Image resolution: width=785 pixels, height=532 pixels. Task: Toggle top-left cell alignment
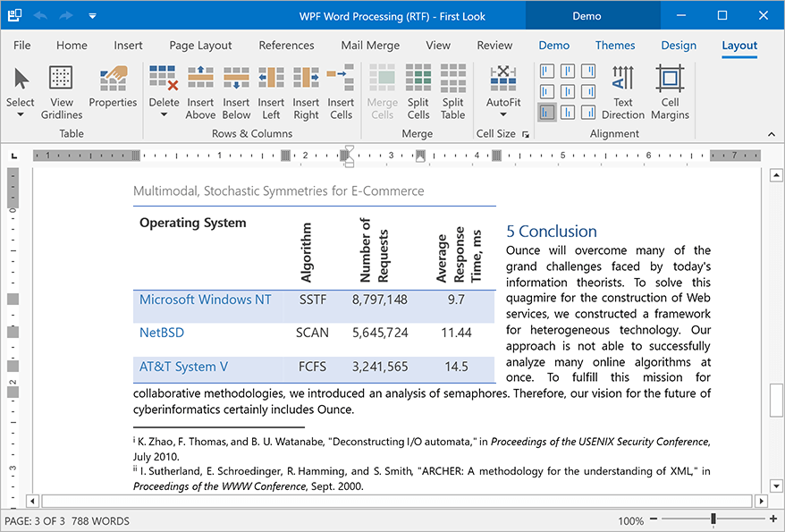point(546,70)
